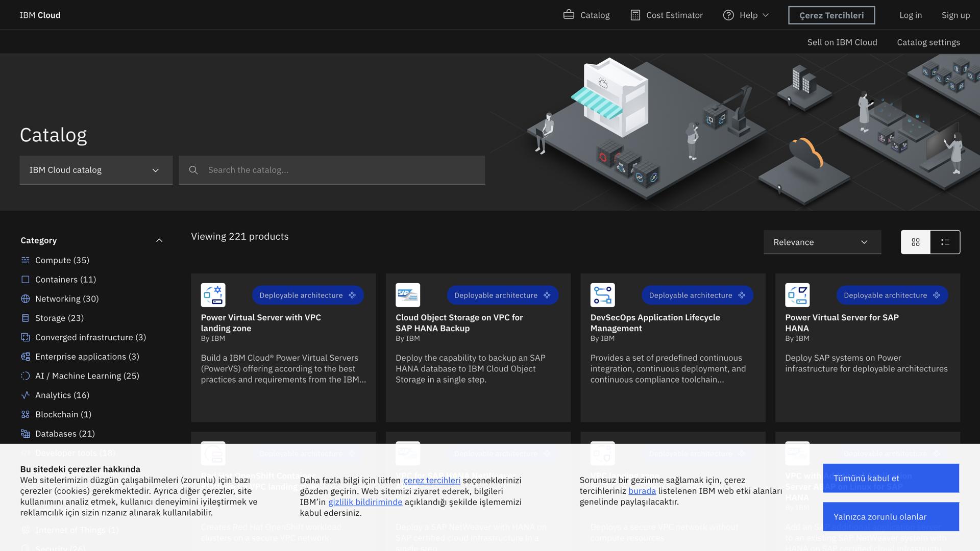Image resolution: width=980 pixels, height=551 pixels.
Task: Open Sell on IBM Cloud
Action: click(x=842, y=42)
